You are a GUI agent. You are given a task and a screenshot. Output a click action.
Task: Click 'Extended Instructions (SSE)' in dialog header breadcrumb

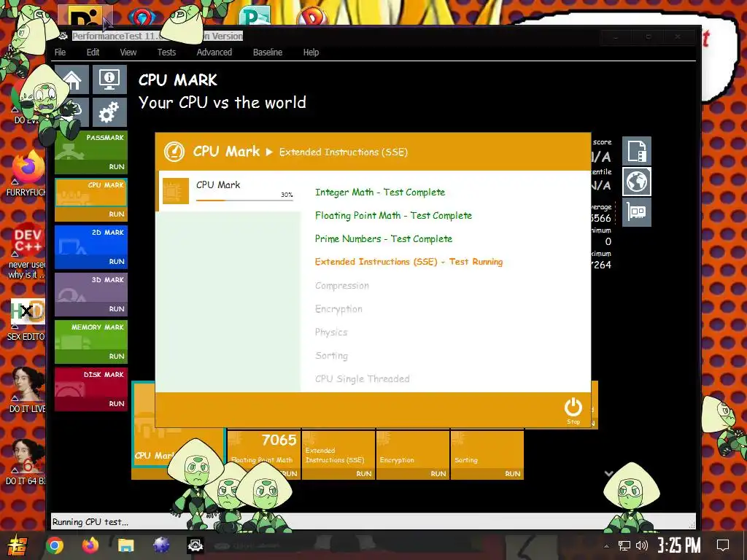pyautogui.click(x=344, y=152)
